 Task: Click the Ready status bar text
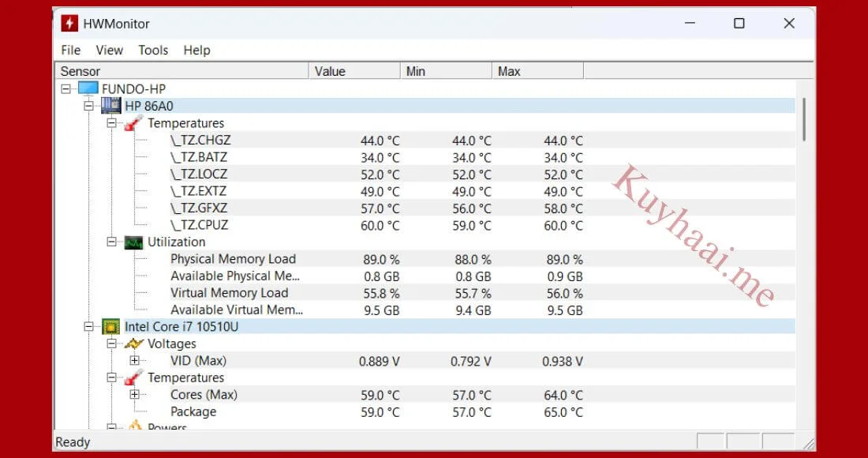[73, 442]
